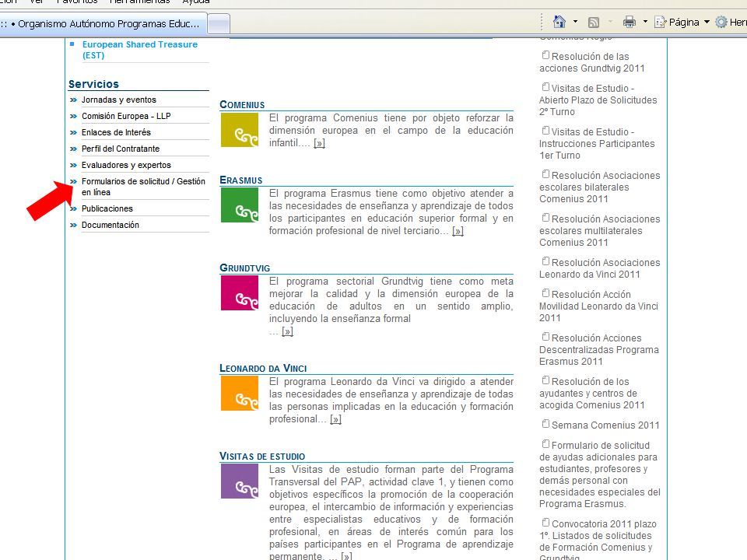This screenshot has height=560, width=747.
Task: Open Visitas de Estudio Abierto Plazo 2º Turno
Action: tap(598, 100)
